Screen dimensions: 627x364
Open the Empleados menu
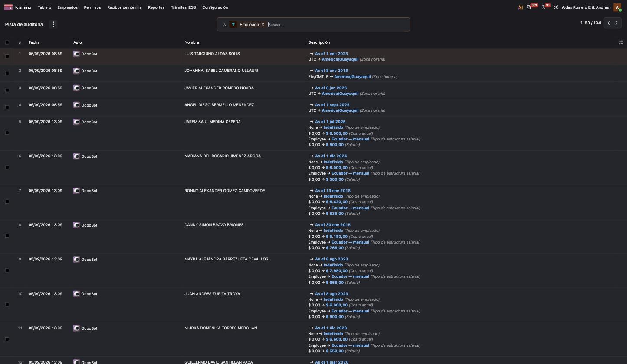67,7
